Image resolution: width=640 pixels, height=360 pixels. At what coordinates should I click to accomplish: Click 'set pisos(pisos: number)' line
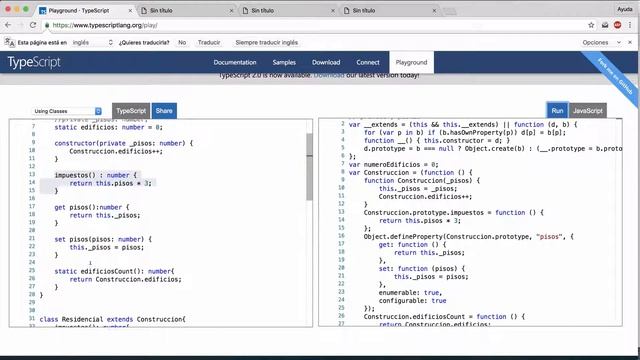(x=103, y=239)
